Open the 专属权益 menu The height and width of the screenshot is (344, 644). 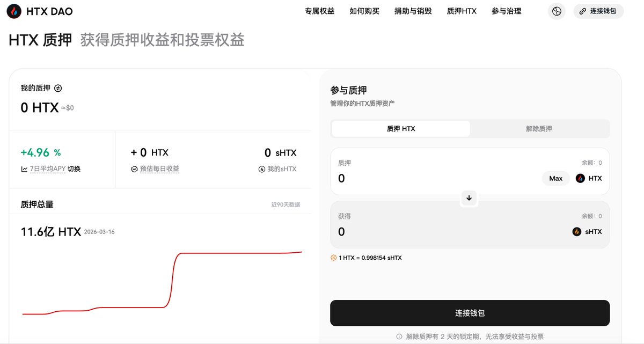[319, 11]
